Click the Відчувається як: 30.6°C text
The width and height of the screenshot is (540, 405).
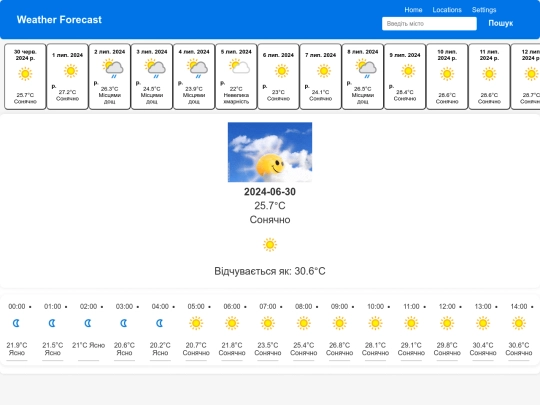(x=270, y=271)
